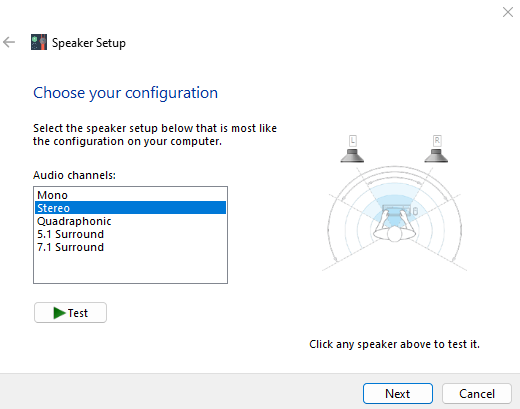Start the speaker Test button
This screenshot has height=409, width=520.
click(70, 313)
